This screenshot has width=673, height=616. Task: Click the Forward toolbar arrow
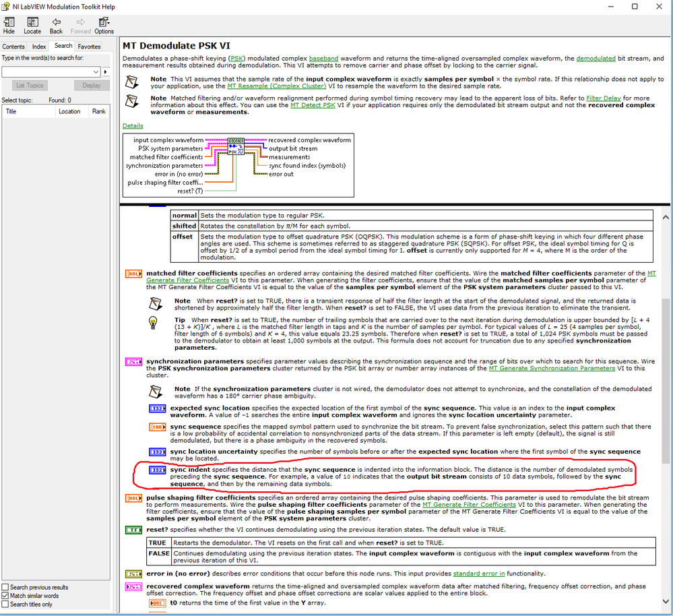(80, 26)
